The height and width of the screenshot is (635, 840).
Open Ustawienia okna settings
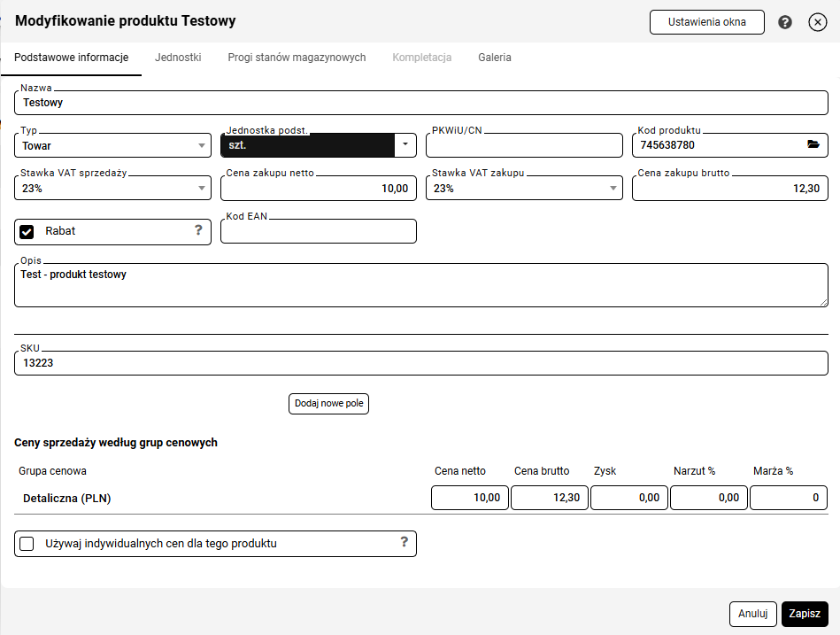click(706, 22)
